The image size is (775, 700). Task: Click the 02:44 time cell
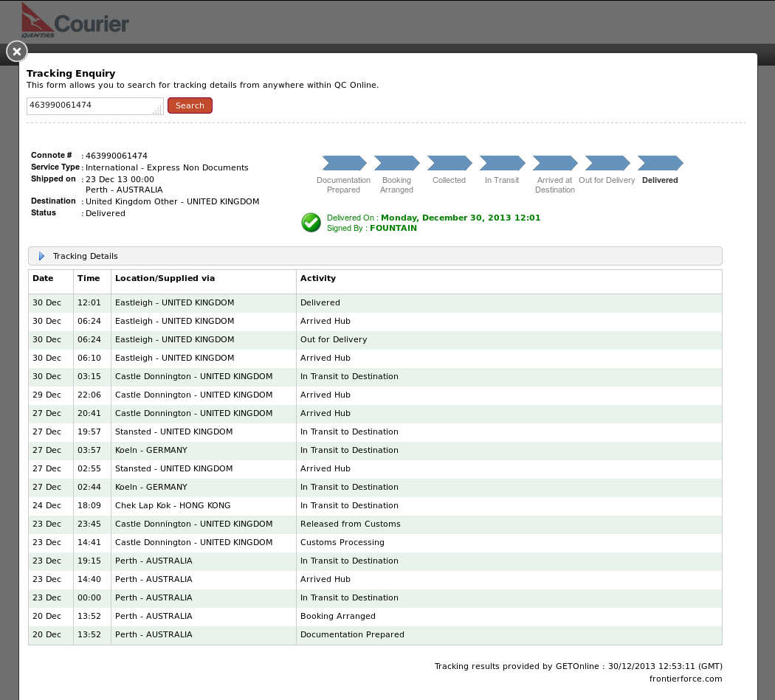(89, 487)
